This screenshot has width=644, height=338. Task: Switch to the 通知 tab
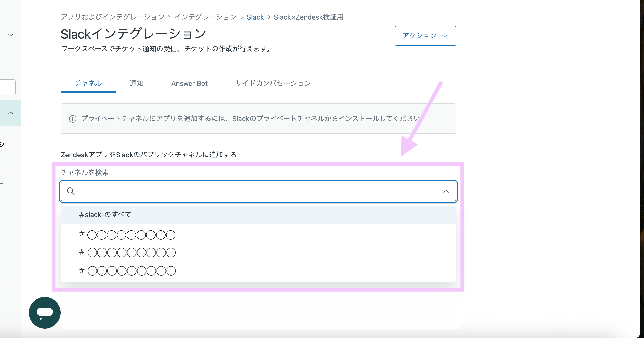point(137,83)
